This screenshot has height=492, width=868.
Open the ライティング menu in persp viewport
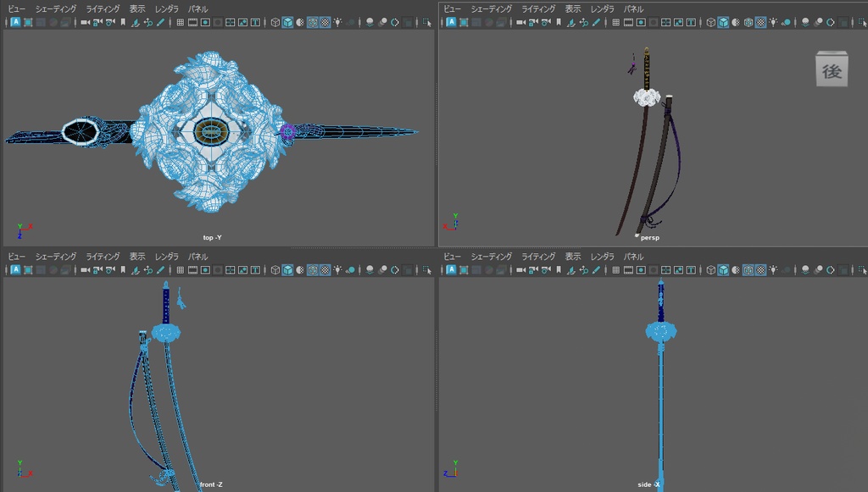tap(538, 8)
